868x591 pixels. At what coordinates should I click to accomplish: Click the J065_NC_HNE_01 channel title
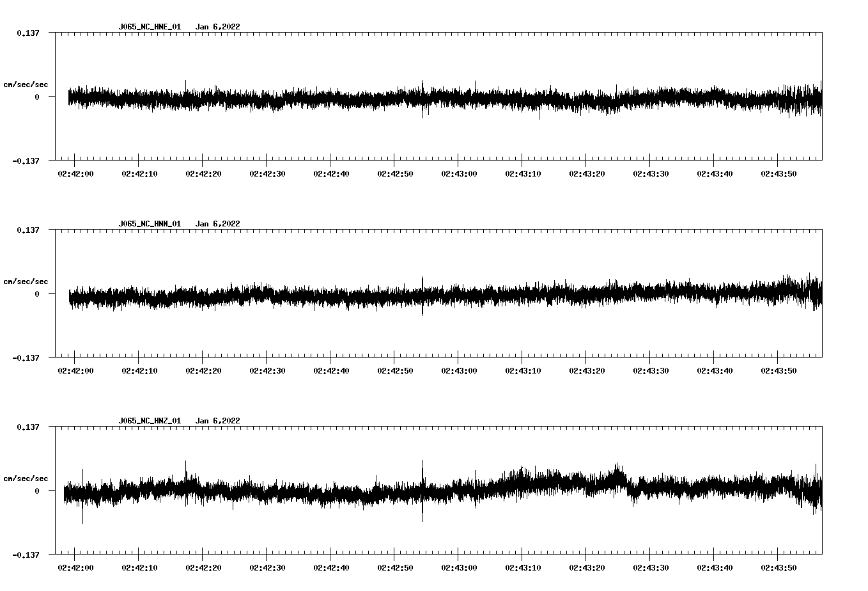pyautogui.click(x=150, y=27)
